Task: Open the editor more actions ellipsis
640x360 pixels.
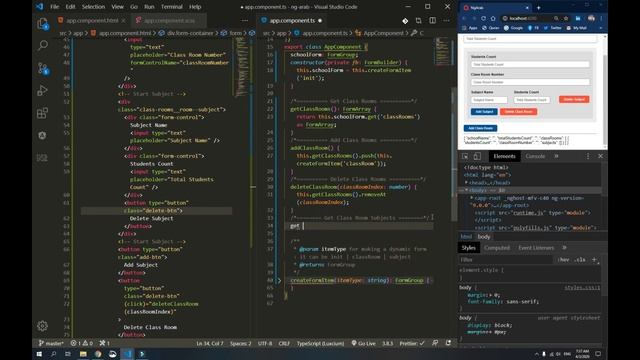Action: (x=446, y=20)
